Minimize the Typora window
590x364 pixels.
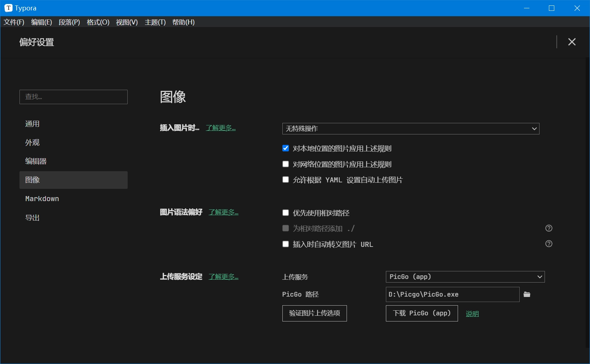(527, 8)
